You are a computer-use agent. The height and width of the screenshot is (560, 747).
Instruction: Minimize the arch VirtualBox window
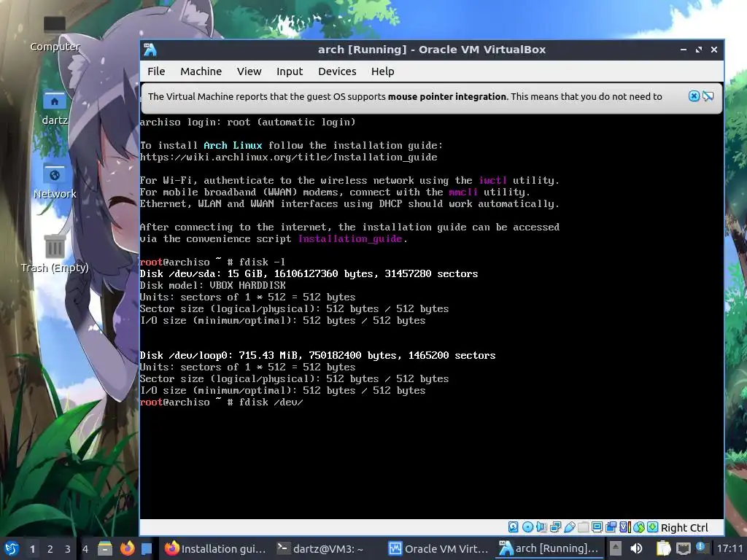(x=683, y=50)
